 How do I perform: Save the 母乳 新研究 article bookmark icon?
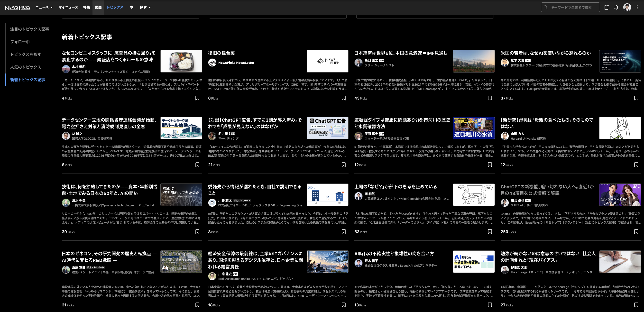pyautogui.click(x=636, y=165)
